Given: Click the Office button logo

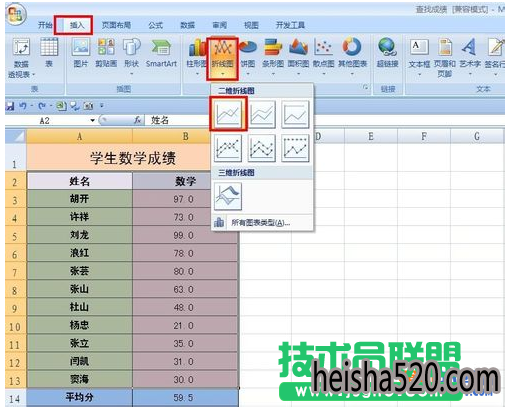Looking at the screenshot, I should [15, 15].
